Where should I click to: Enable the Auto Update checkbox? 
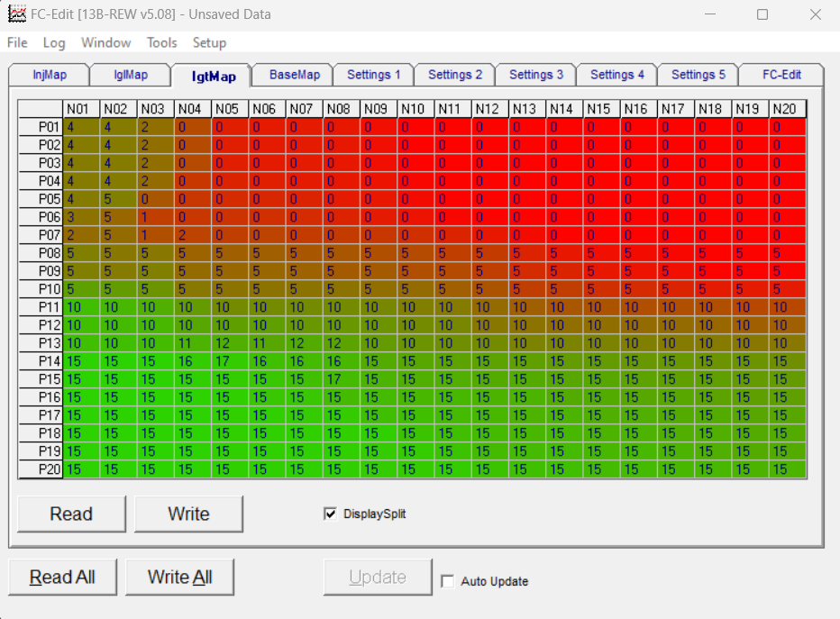pos(447,581)
